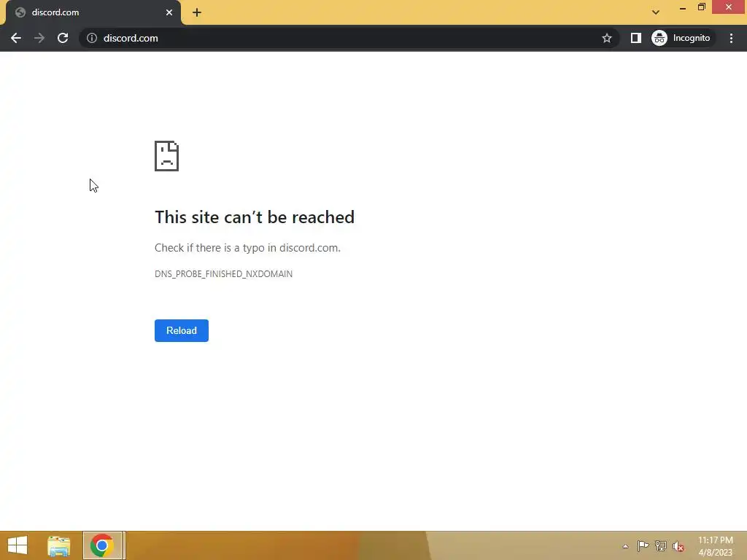Image resolution: width=747 pixels, height=560 pixels.
Task: Click the muted volume tray icon
Action: [x=678, y=546]
